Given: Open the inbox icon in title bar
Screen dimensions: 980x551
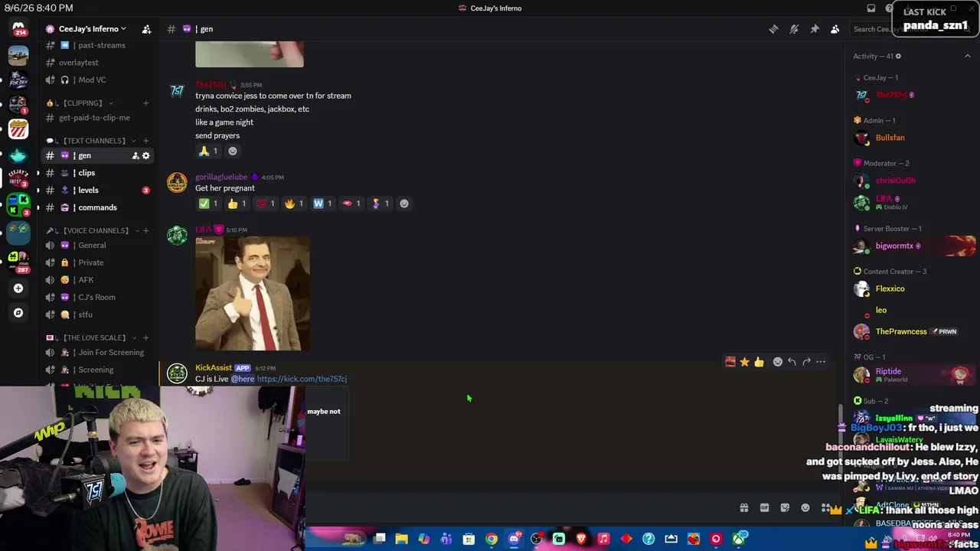Looking at the screenshot, I should 871,8.
